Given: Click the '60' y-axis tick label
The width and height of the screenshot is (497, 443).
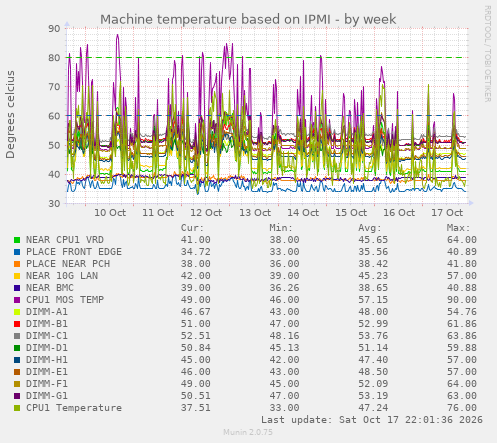Looking at the screenshot, I should tap(54, 116).
